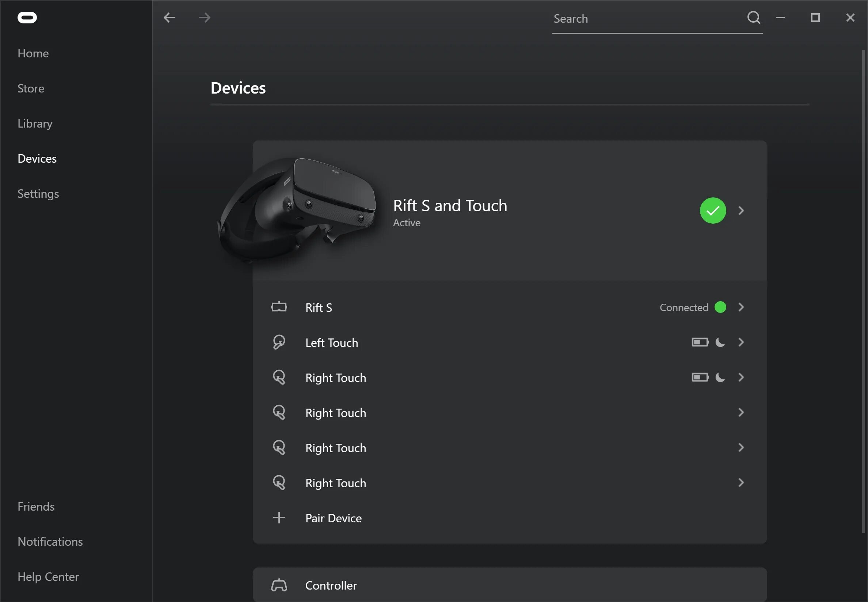
Task: Open Notifications in the sidebar
Action: pyautogui.click(x=50, y=541)
